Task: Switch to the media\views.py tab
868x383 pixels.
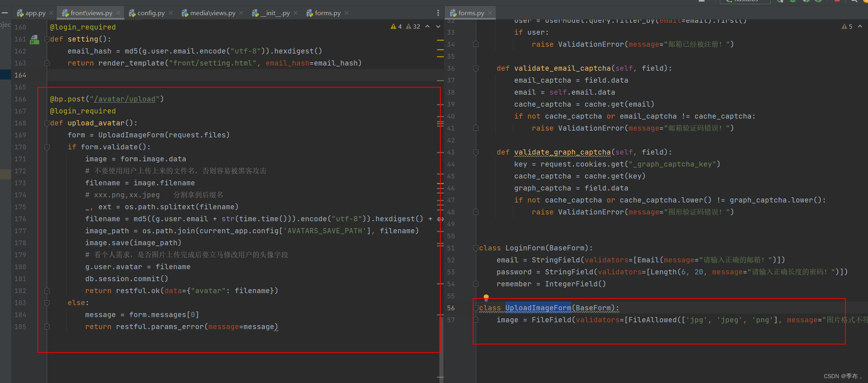Action: tap(208, 13)
